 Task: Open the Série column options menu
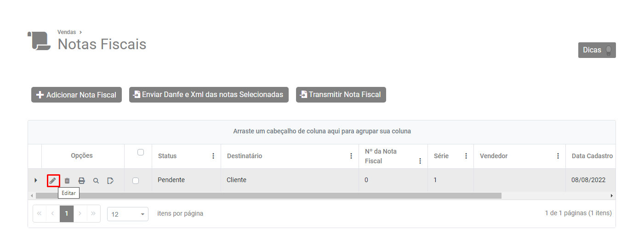pos(466,156)
